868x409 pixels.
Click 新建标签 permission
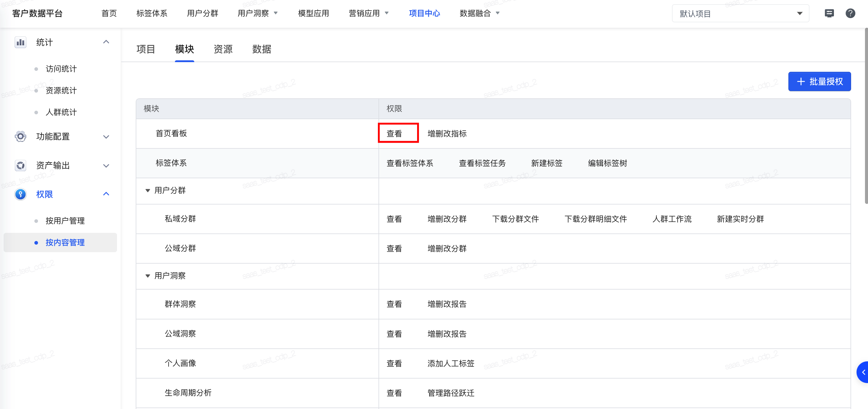pos(547,163)
